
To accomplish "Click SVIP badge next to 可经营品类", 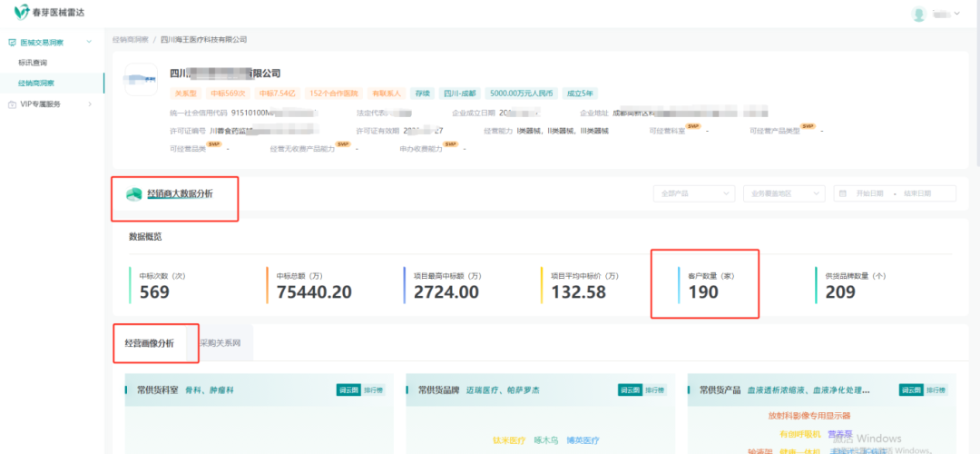I will pyautogui.click(x=214, y=144).
